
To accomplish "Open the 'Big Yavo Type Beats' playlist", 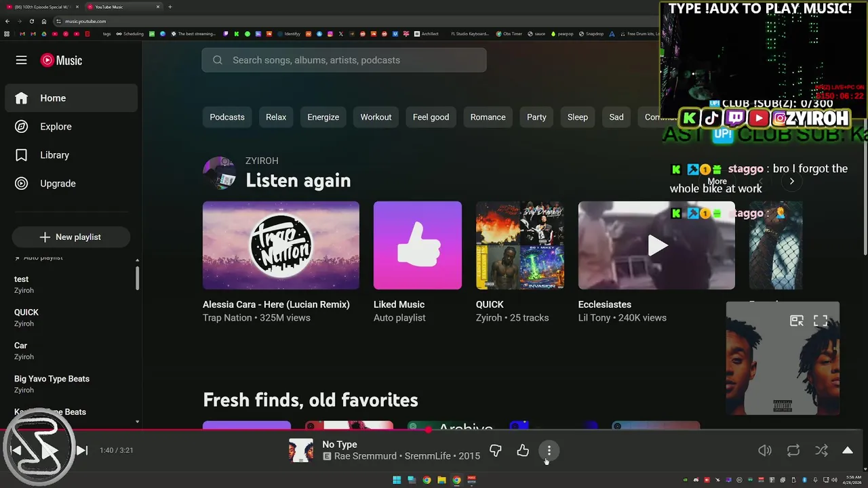I will tap(71, 384).
